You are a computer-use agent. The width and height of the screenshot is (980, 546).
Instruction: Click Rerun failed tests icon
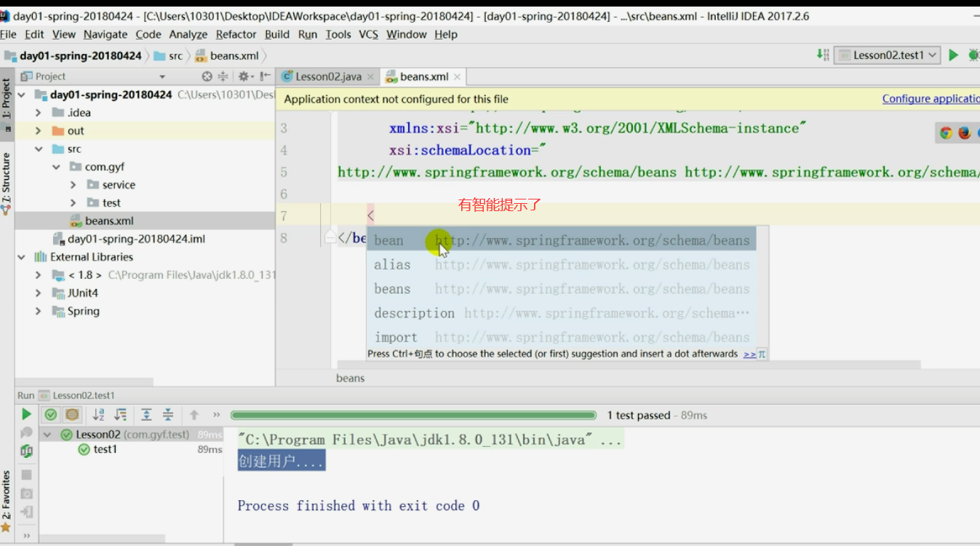27,432
